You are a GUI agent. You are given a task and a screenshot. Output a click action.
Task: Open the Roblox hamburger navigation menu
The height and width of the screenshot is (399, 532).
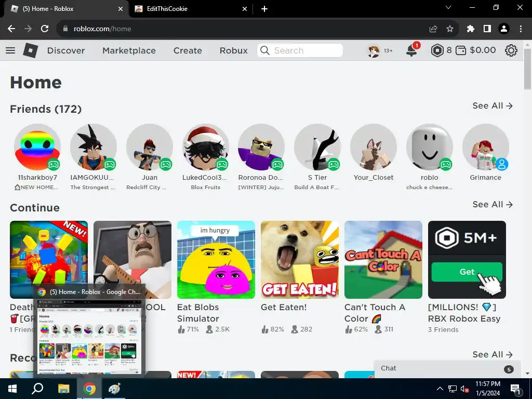coord(10,50)
